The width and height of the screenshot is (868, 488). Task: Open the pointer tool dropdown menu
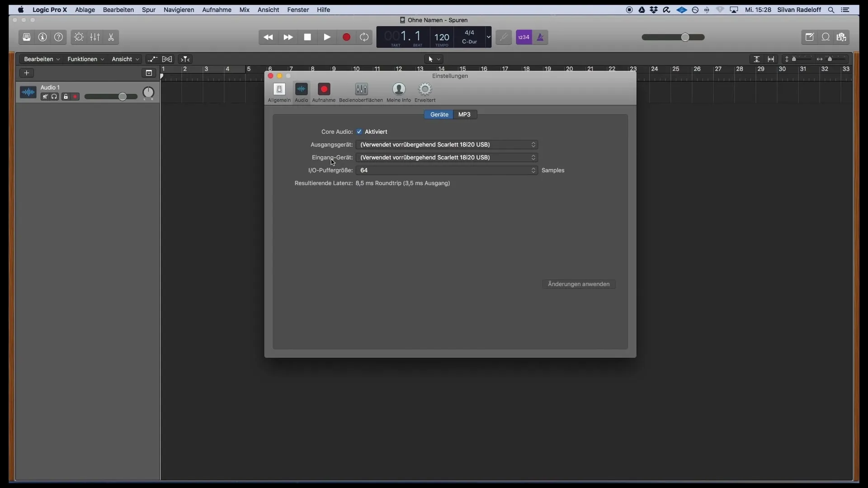434,59
